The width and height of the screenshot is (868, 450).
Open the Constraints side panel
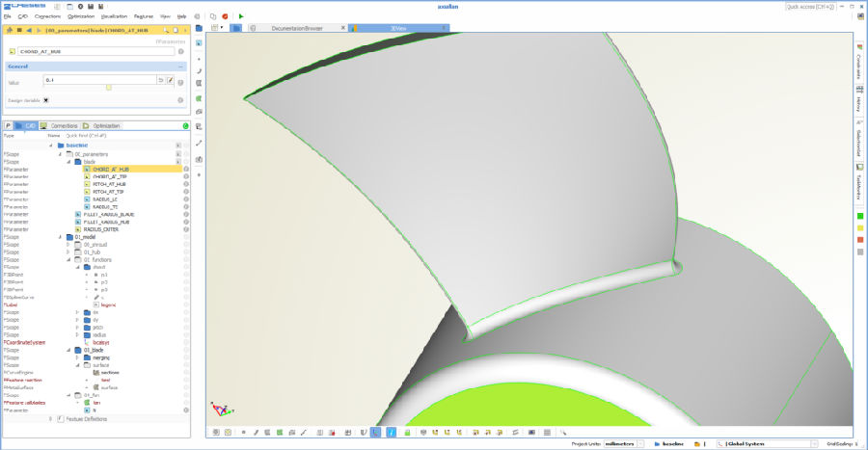[859, 62]
